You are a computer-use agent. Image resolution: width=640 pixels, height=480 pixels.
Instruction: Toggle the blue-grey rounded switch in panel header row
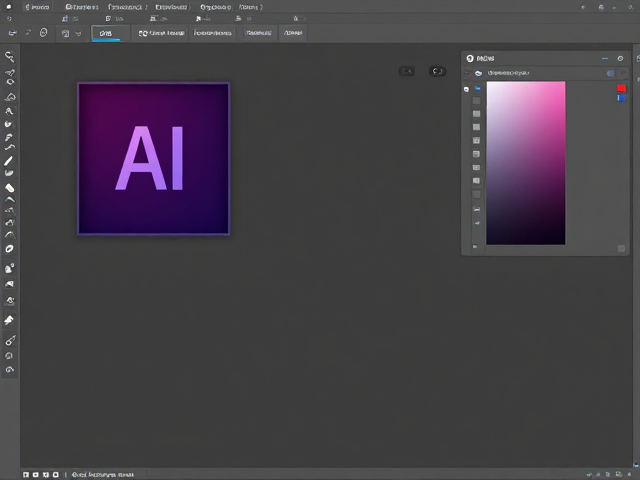611,73
